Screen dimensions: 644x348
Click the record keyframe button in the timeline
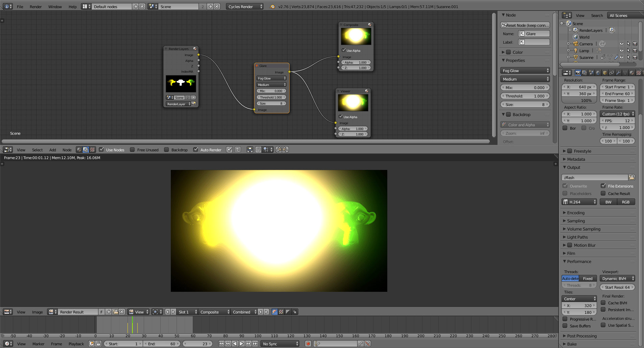(308, 344)
